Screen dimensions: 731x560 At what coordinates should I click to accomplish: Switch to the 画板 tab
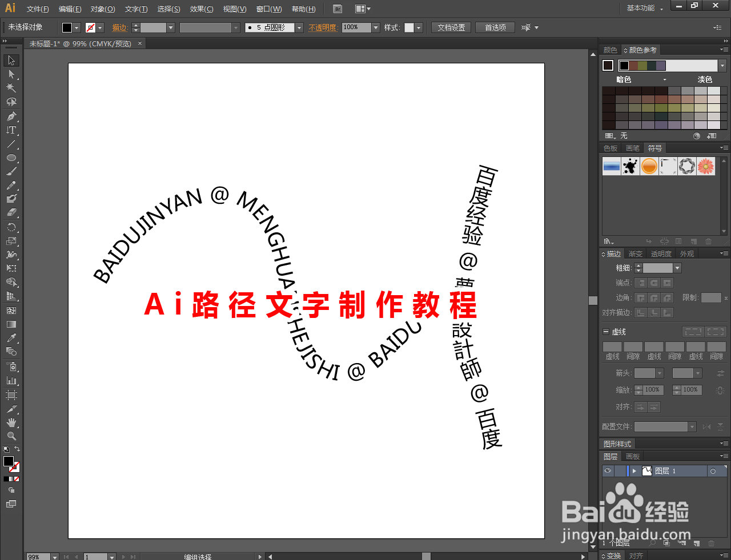click(633, 456)
